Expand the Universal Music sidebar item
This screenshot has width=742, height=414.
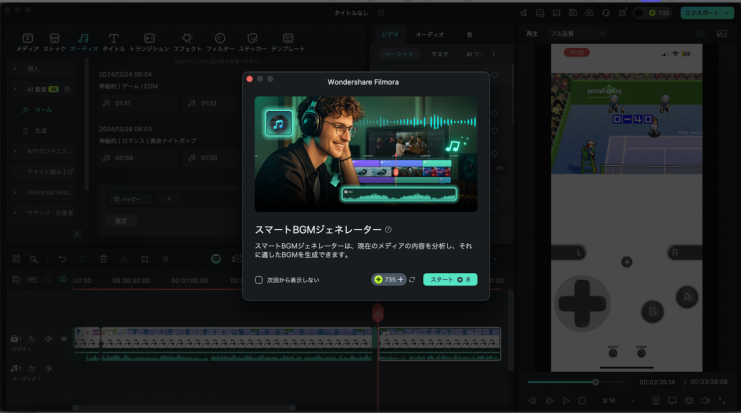click(15, 193)
